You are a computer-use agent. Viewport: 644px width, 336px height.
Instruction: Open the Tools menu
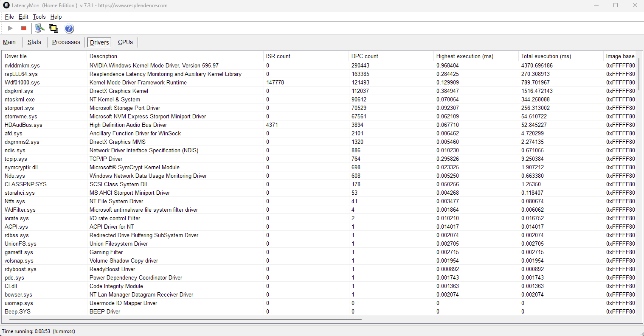tap(39, 17)
